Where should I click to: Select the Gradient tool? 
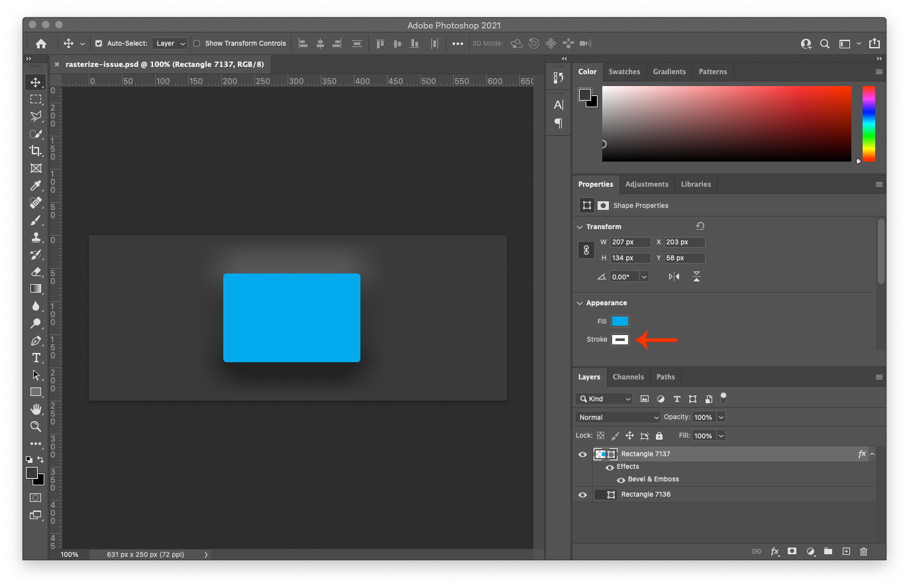tap(36, 289)
